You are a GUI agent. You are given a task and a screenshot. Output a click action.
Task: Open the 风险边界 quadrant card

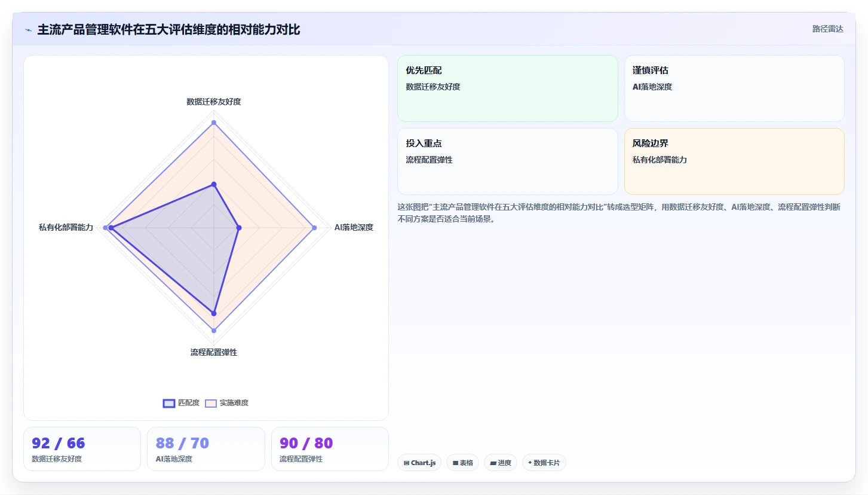pos(734,161)
